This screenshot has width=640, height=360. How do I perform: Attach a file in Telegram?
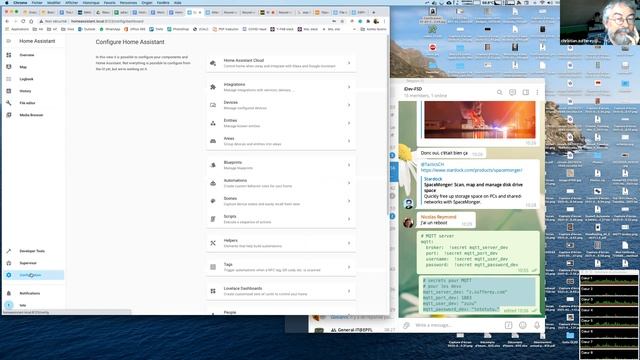pos(406,325)
